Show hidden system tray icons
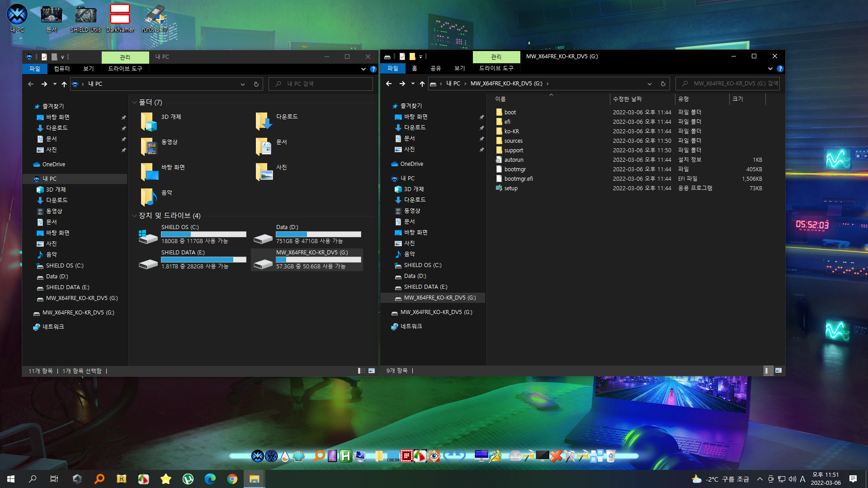The width and height of the screenshot is (868, 488). (x=759, y=479)
